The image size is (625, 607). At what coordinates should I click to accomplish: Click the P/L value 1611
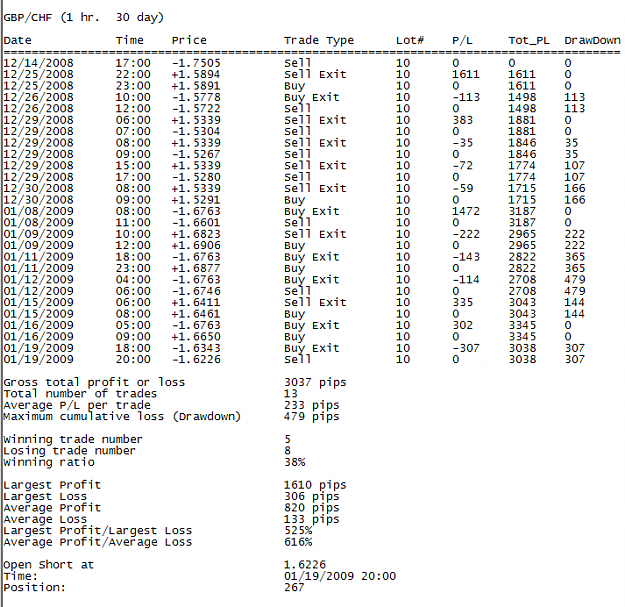[x=466, y=75]
